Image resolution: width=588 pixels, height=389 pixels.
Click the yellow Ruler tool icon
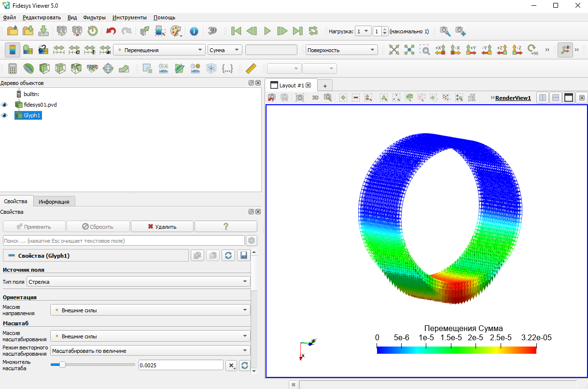tap(250, 69)
